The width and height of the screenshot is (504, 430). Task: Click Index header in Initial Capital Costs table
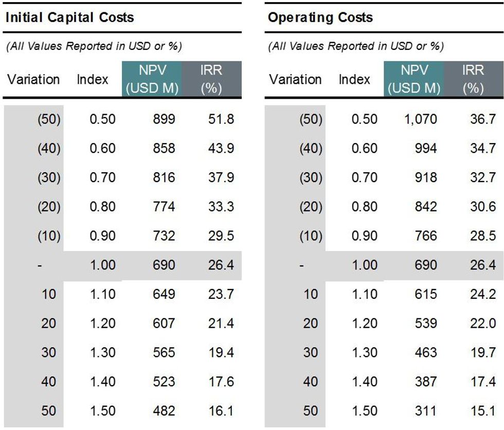[x=93, y=80]
